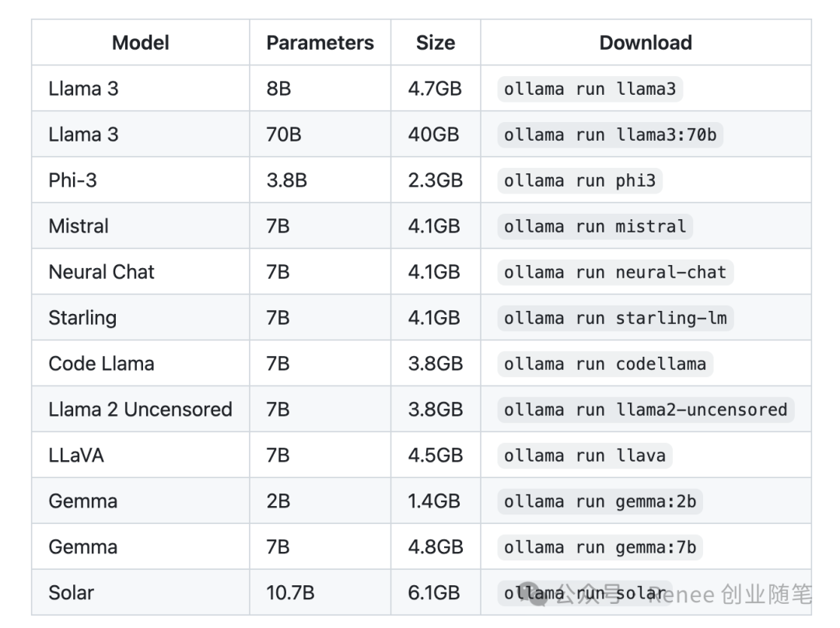This screenshot has width=840, height=628.
Task: Select the Llama 3 name in the 70B row
Action: click(83, 134)
